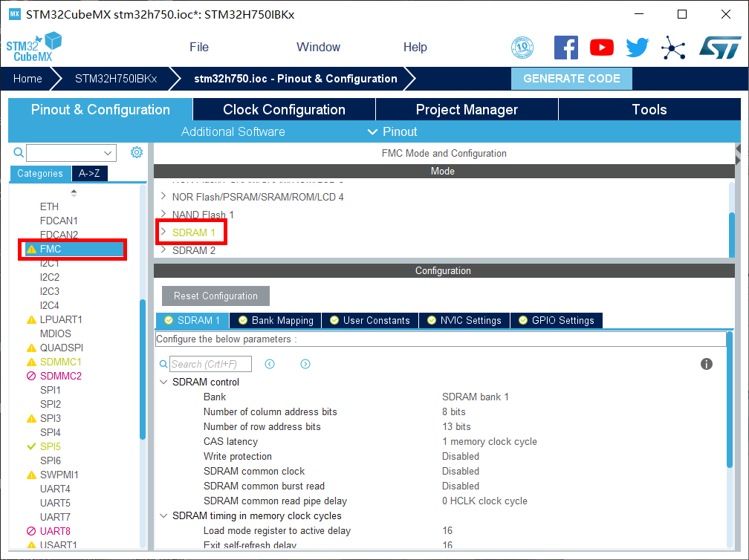Expand the SDRAM 2 mode entry

point(163,250)
